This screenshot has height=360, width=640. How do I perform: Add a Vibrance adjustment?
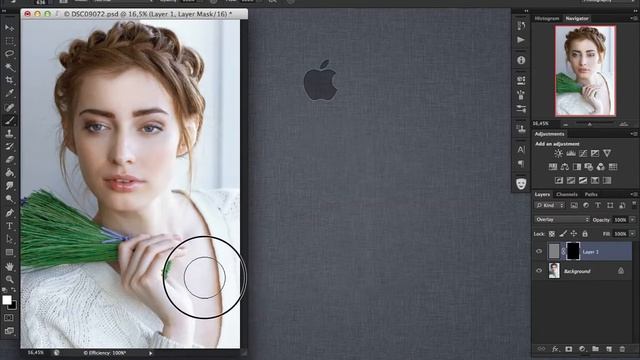pyautogui.click(x=607, y=153)
